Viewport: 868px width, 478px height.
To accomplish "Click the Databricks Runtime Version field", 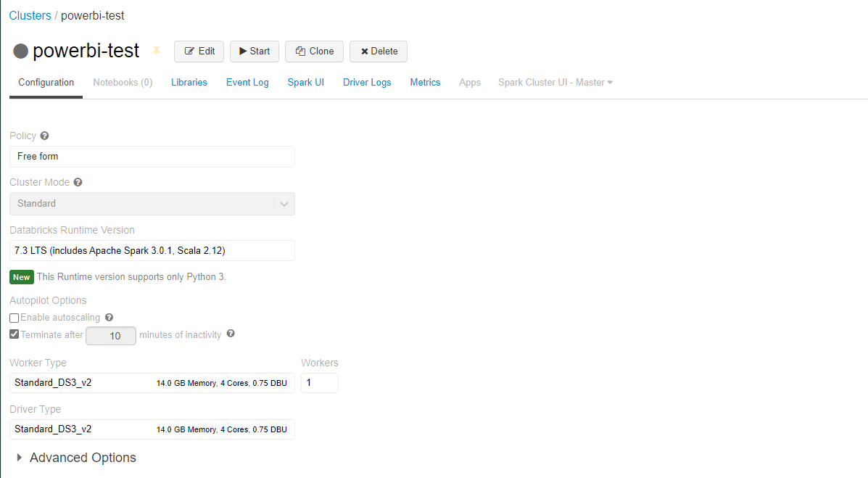I will [x=152, y=251].
